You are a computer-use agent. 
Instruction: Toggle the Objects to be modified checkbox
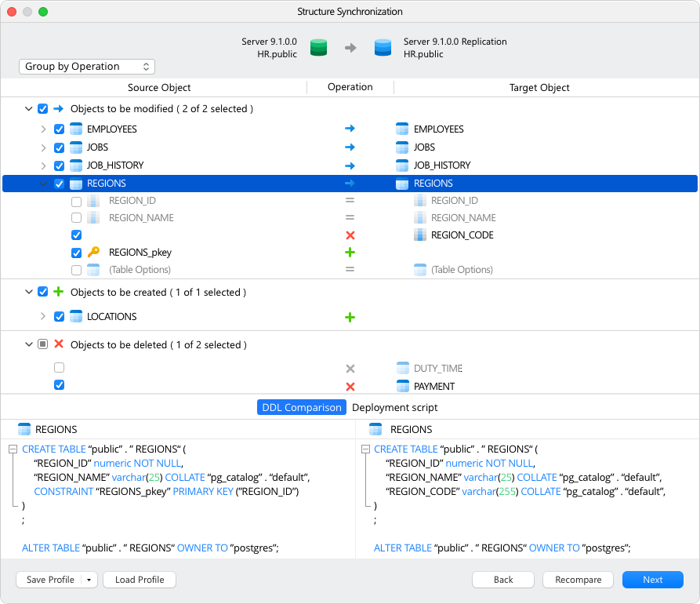[x=42, y=108]
